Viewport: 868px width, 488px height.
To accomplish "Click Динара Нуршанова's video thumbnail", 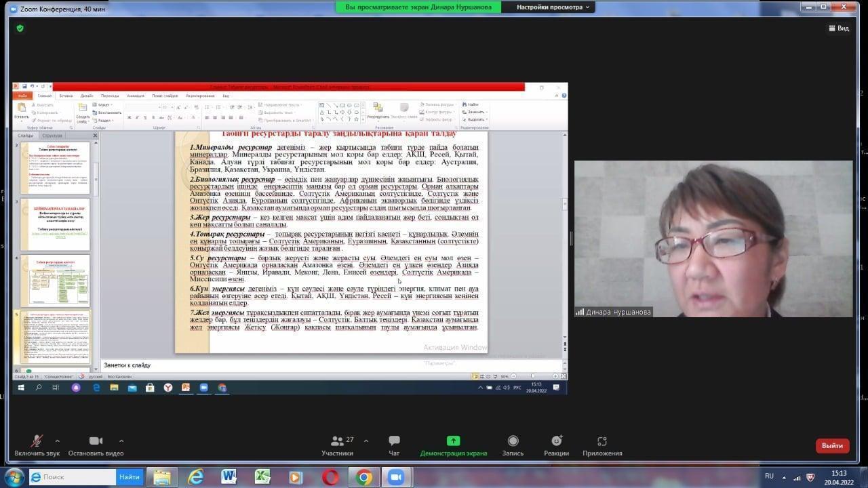I will pos(713,239).
